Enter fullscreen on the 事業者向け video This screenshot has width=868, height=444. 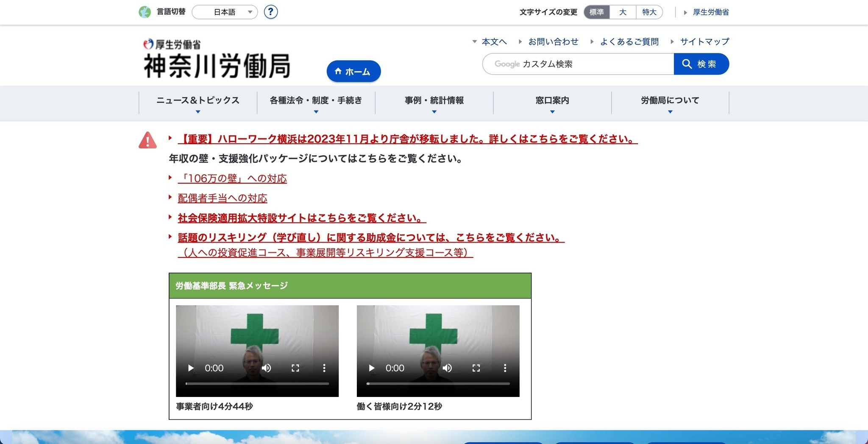[295, 368]
